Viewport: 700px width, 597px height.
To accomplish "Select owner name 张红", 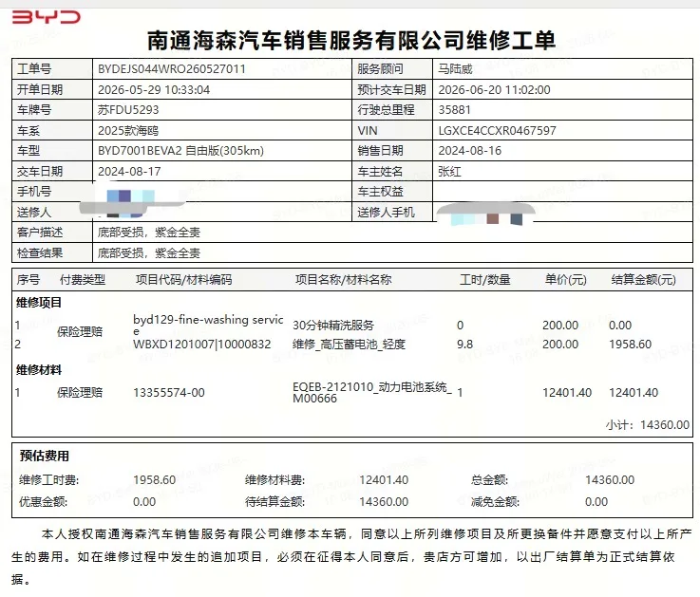I will [449, 172].
